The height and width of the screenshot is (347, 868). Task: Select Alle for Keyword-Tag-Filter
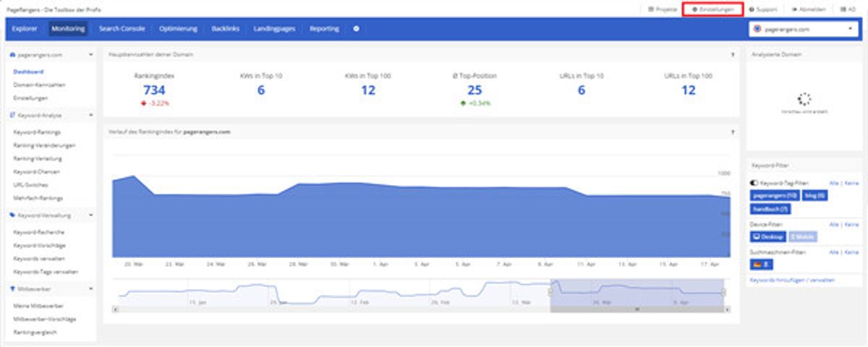click(x=834, y=184)
